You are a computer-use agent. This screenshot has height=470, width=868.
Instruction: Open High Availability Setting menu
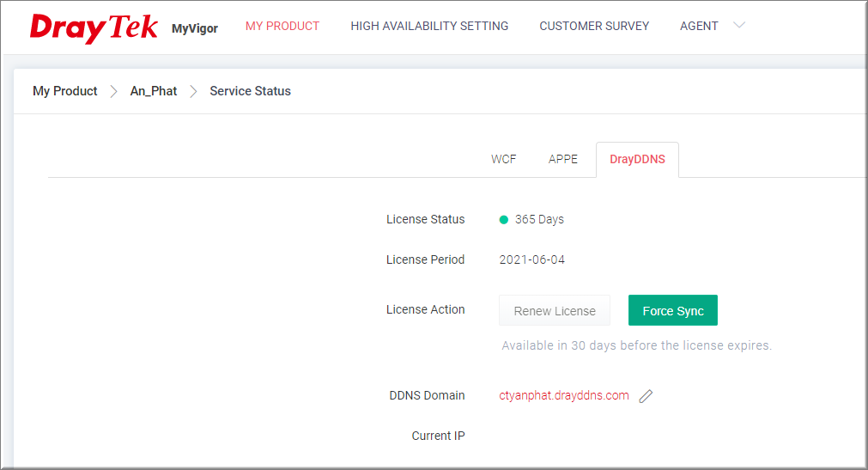[429, 27]
